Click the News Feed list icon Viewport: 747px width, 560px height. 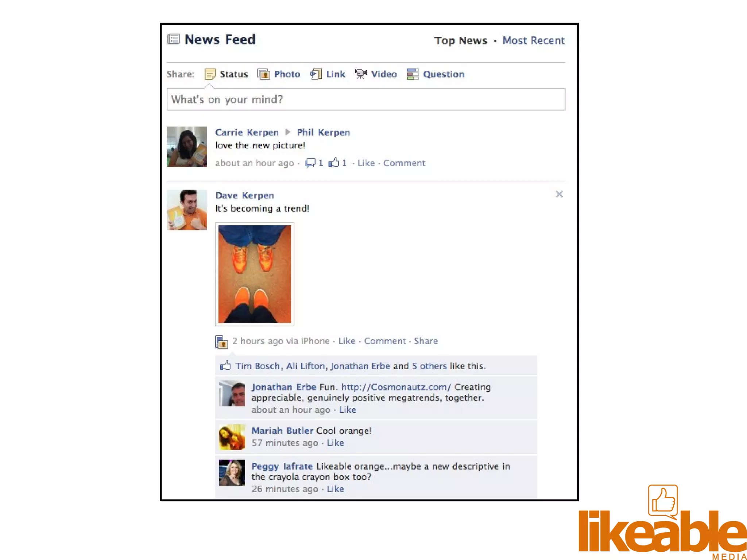(x=174, y=39)
